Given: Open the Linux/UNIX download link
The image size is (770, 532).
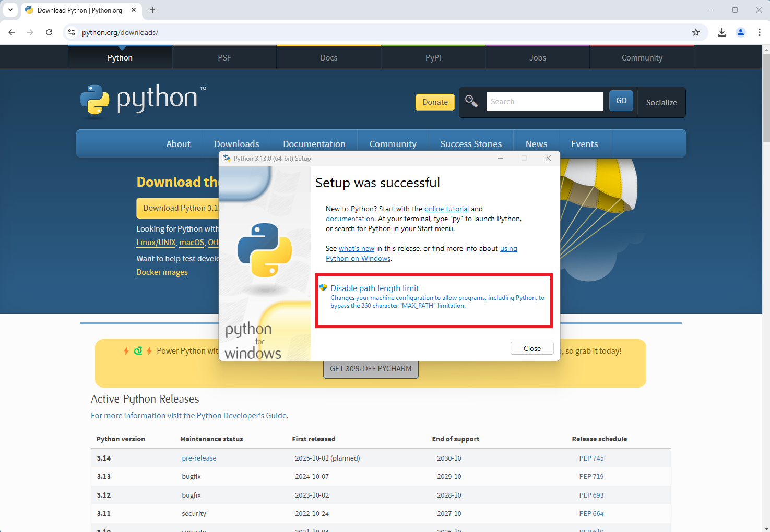Looking at the screenshot, I should tap(156, 243).
